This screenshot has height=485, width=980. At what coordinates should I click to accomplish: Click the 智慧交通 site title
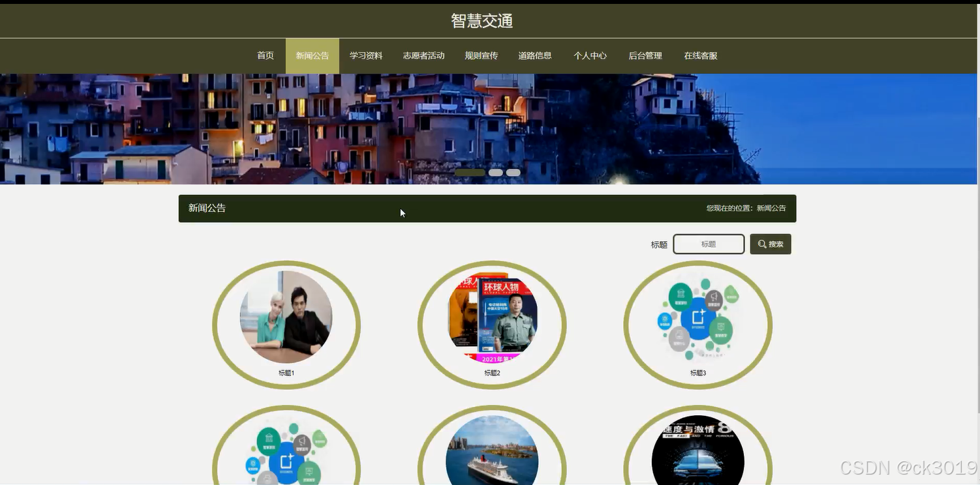point(482,21)
